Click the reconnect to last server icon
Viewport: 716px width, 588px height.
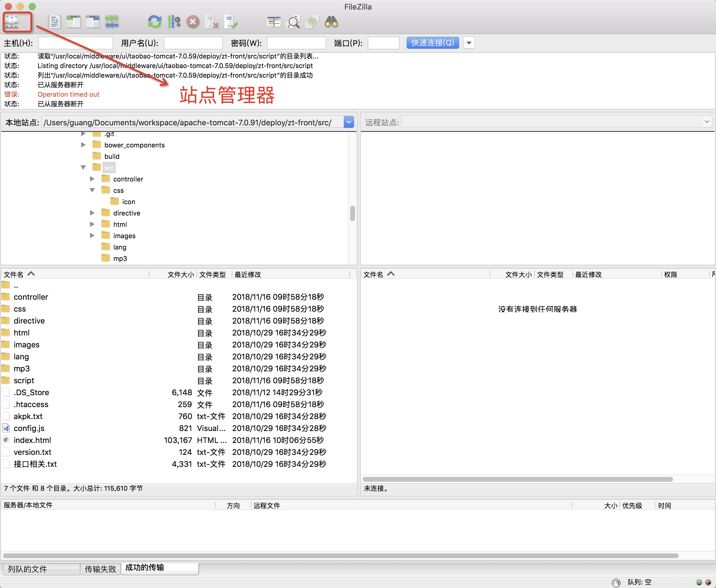pyautogui.click(x=231, y=22)
